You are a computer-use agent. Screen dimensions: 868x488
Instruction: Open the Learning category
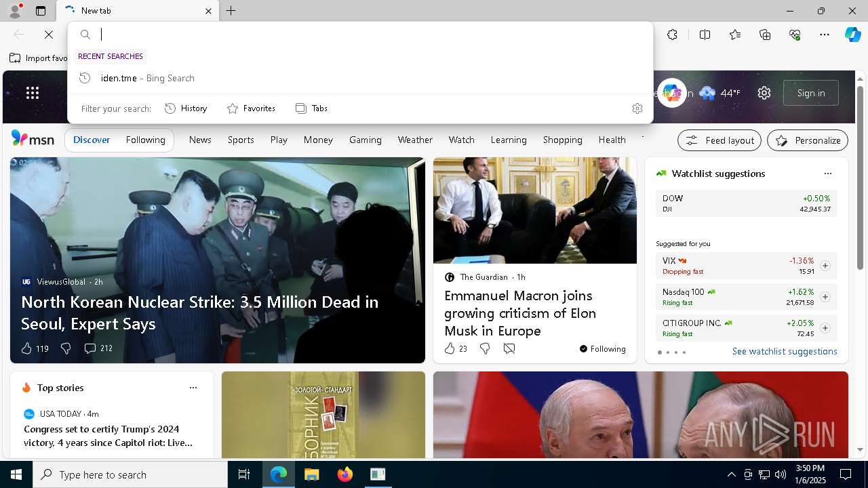(x=509, y=140)
